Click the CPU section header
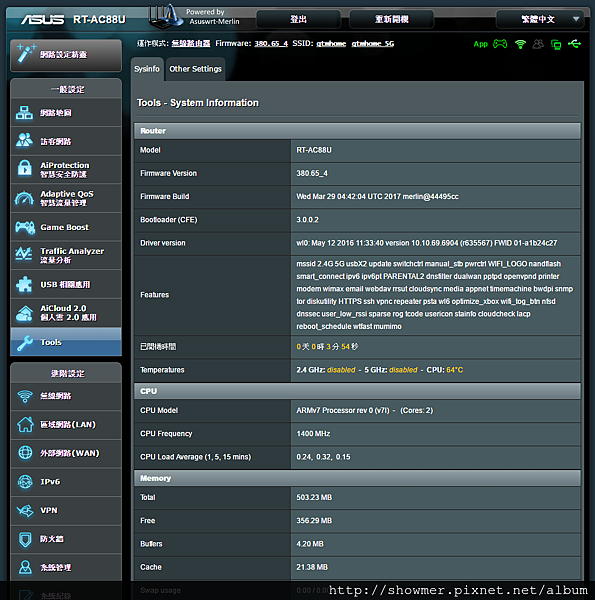 coord(357,391)
